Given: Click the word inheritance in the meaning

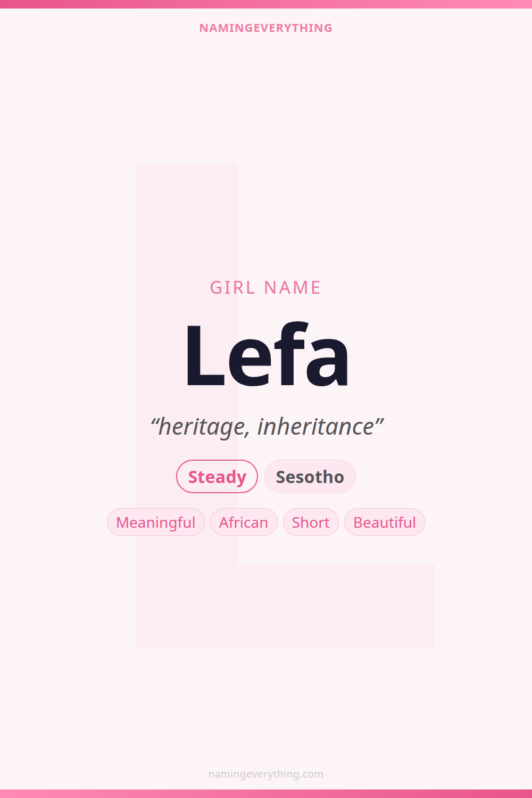Looking at the screenshot, I should click(x=315, y=427).
